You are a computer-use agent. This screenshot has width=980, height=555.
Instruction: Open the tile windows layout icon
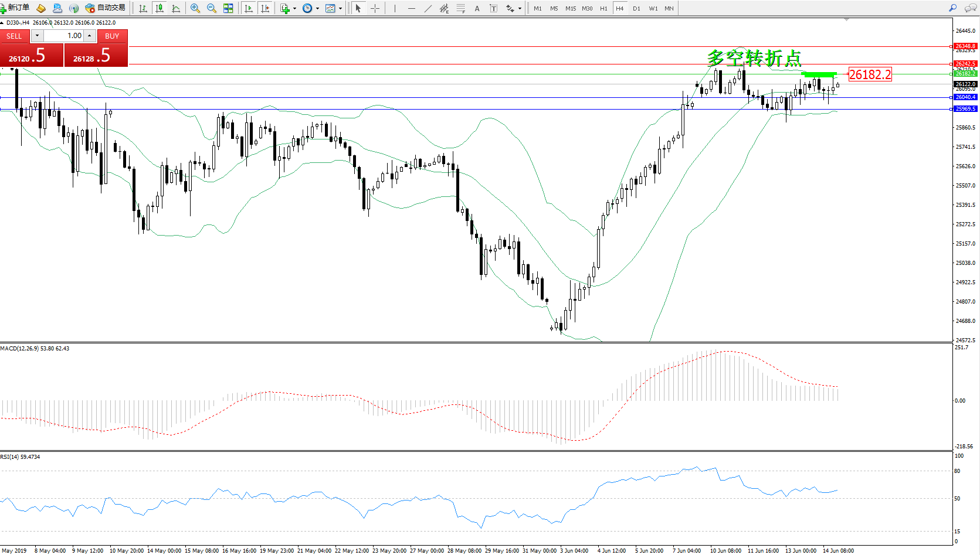(228, 8)
